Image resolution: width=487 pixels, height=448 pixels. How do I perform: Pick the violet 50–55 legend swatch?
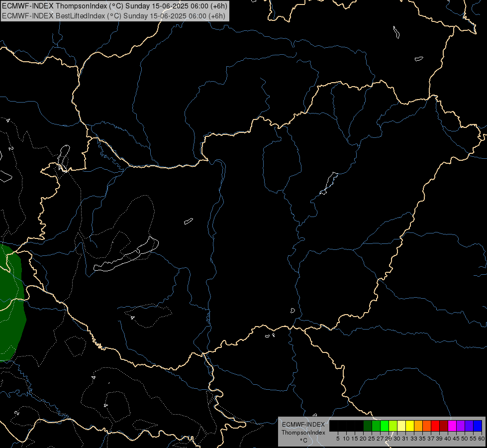point(469,426)
